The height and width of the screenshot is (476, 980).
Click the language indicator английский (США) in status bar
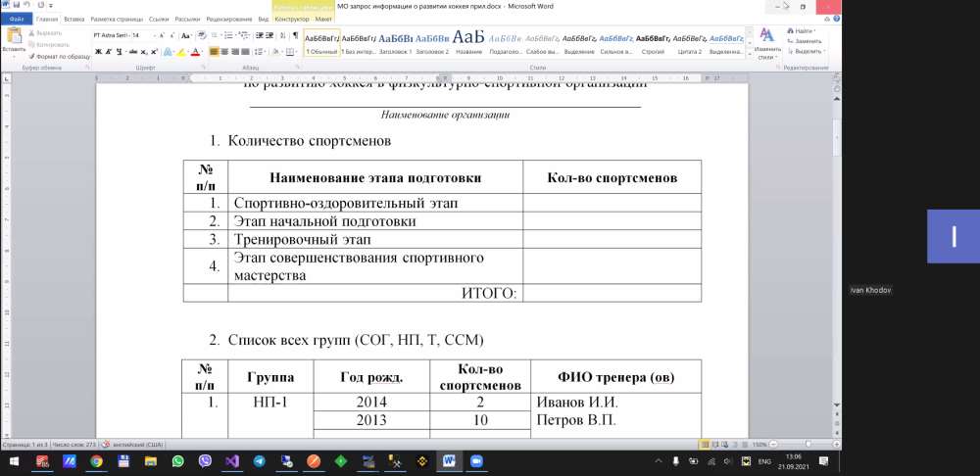(137, 445)
